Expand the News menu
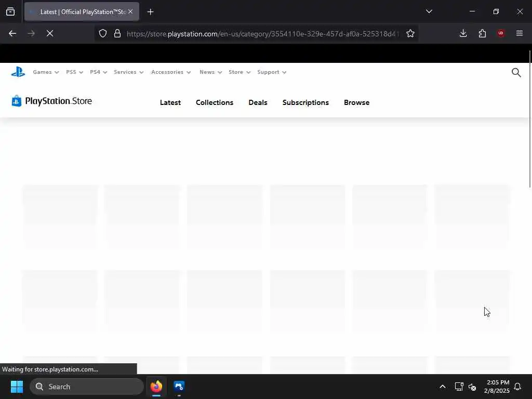The width and height of the screenshot is (532, 399). 211,72
